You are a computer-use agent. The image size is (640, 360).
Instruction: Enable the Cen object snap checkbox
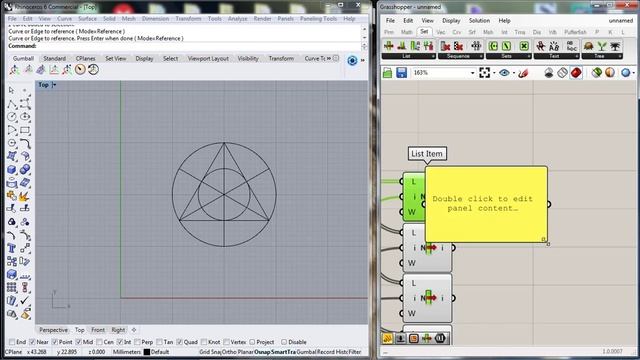tap(99, 342)
